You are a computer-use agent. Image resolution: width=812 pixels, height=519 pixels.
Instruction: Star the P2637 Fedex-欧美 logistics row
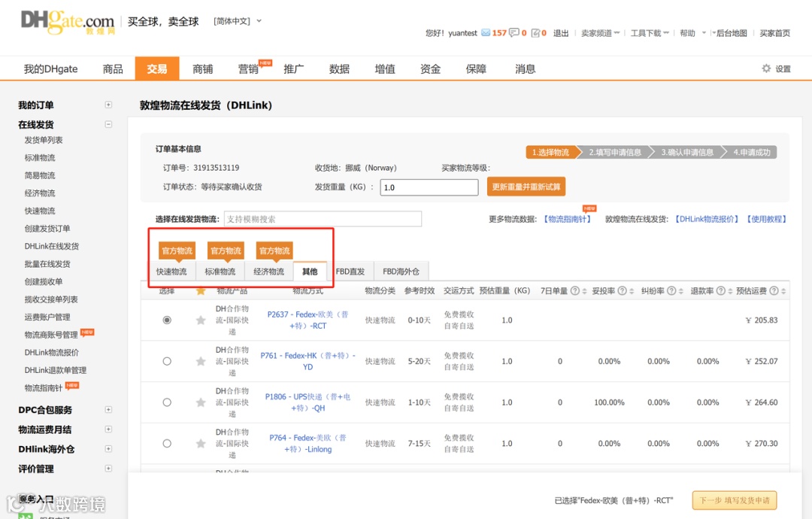201,320
